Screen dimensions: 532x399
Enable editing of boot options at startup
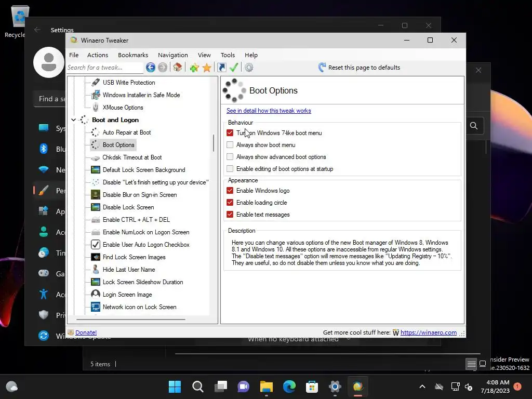pyautogui.click(x=230, y=169)
